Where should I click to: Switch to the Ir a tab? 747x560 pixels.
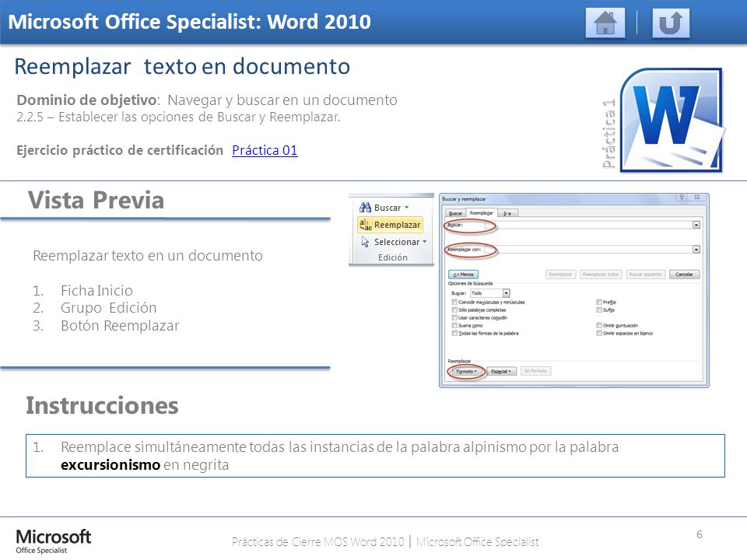pyautogui.click(x=507, y=213)
